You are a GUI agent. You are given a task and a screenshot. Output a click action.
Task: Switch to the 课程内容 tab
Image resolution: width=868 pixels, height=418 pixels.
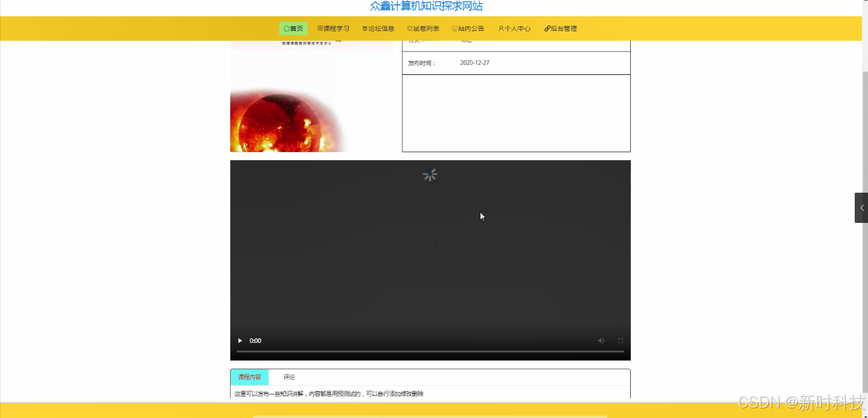point(249,377)
